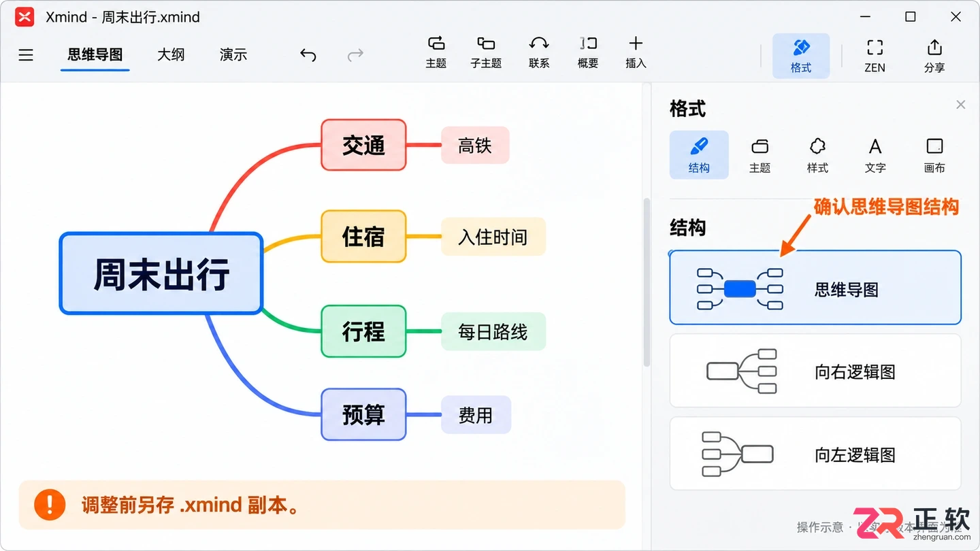Switch to the 大纲 outline tab

[x=171, y=55]
